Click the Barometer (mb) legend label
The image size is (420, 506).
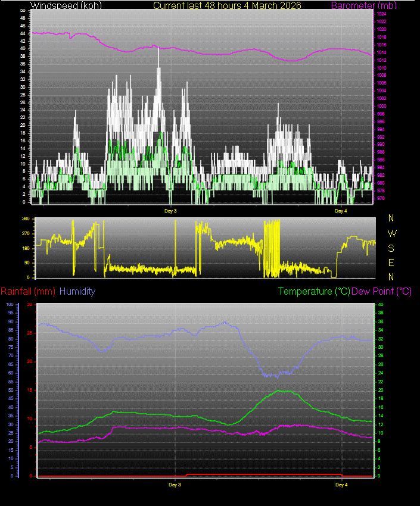(354, 5)
